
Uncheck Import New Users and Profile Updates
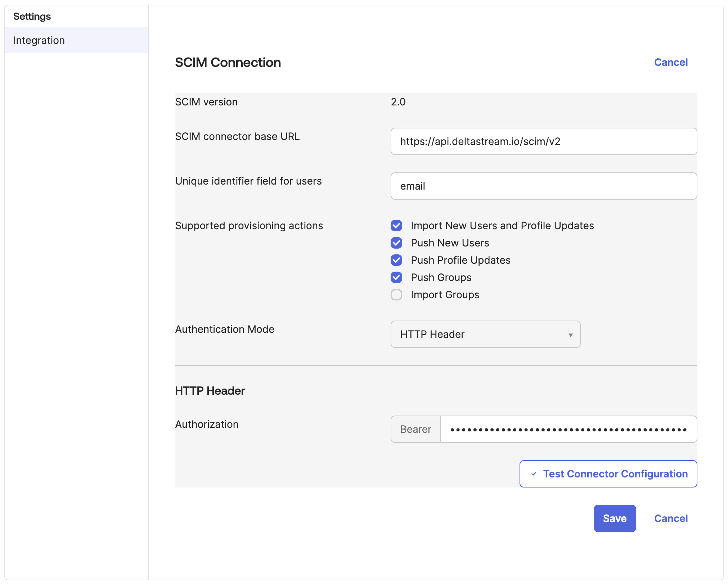click(396, 226)
